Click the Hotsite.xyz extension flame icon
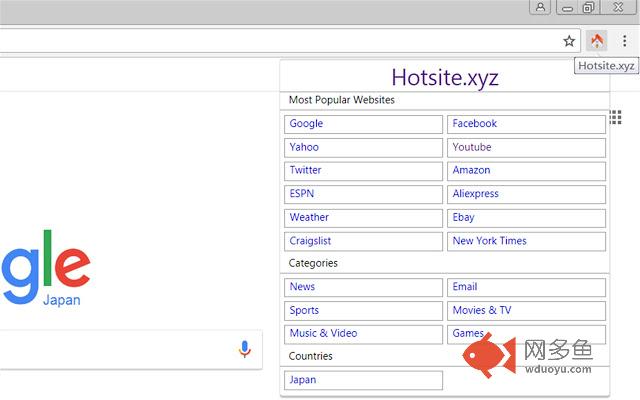Image resolution: width=640 pixels, height=400 pixels. point(597,41)
